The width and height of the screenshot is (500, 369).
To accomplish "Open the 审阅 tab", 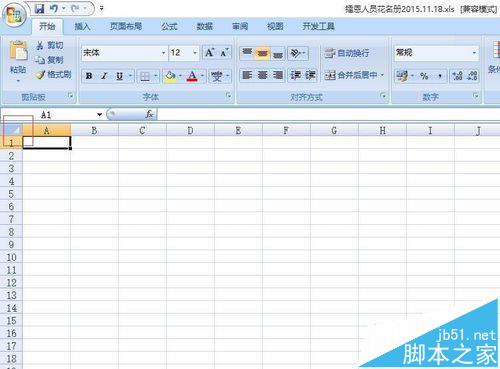I will click(240, 26).
